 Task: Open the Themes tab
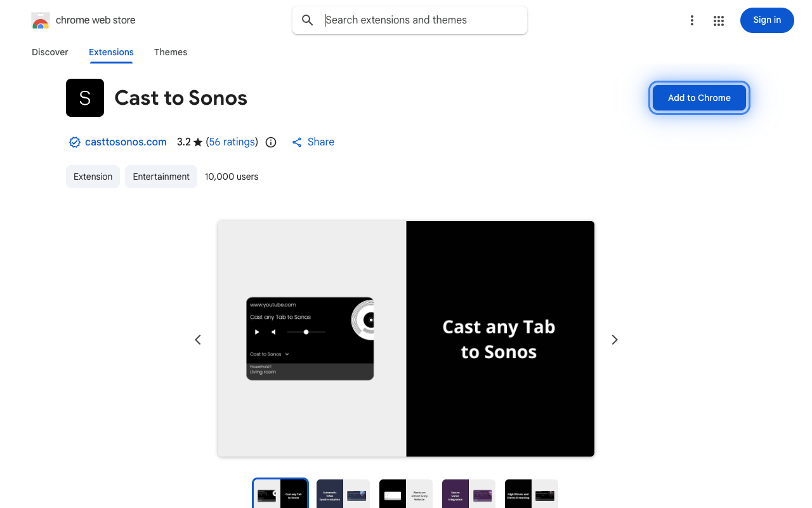171,52
